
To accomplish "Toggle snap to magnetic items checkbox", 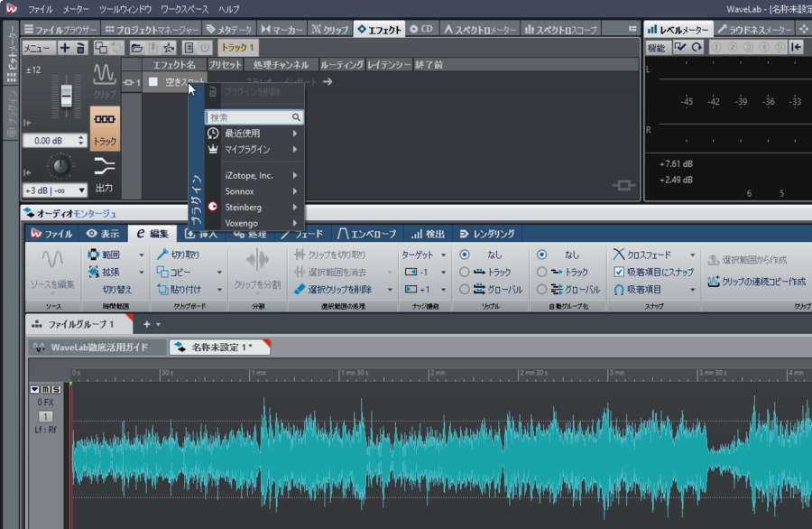I will 619,272.
